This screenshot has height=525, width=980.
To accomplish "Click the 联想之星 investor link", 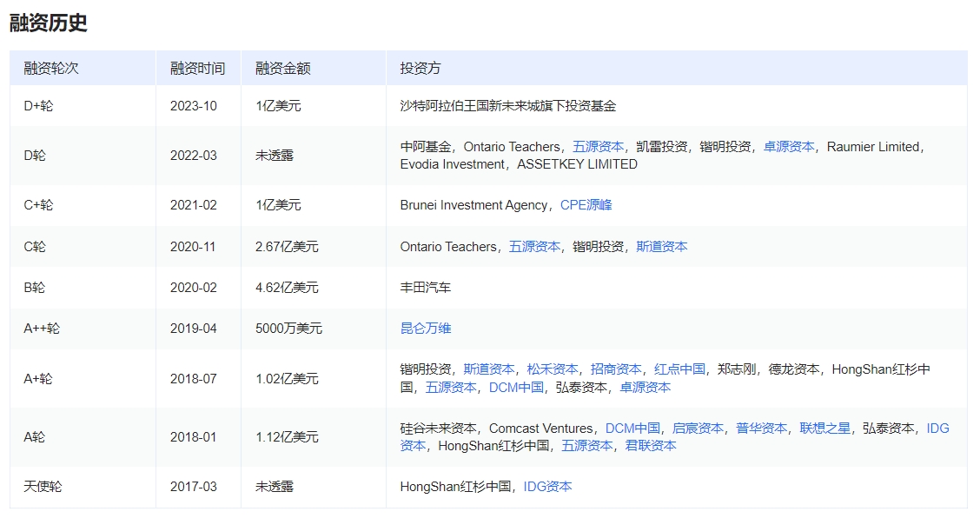I will coord(825,429).
